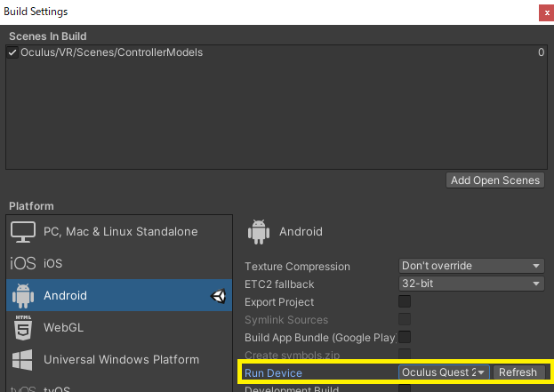Viewport: 554px width, 392px height.
Task: Click the WebGL HTML5 shield icon
Action: (23, 327)
